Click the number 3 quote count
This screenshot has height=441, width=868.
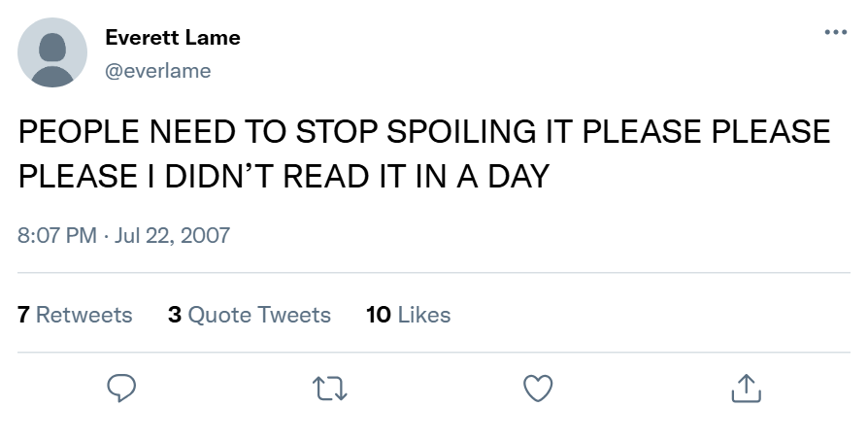175,315
